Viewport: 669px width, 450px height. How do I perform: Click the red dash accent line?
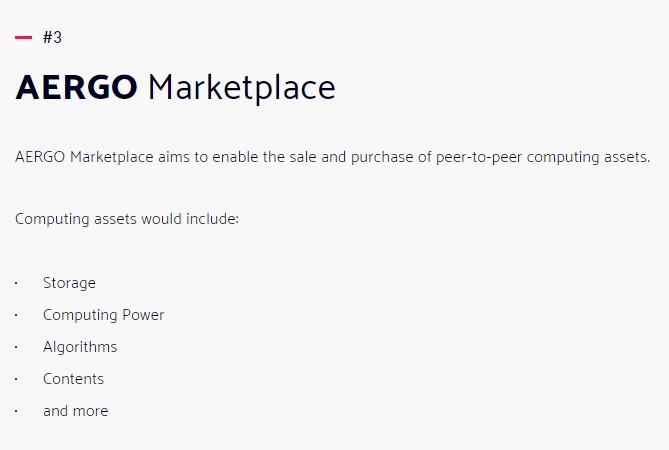23,38
